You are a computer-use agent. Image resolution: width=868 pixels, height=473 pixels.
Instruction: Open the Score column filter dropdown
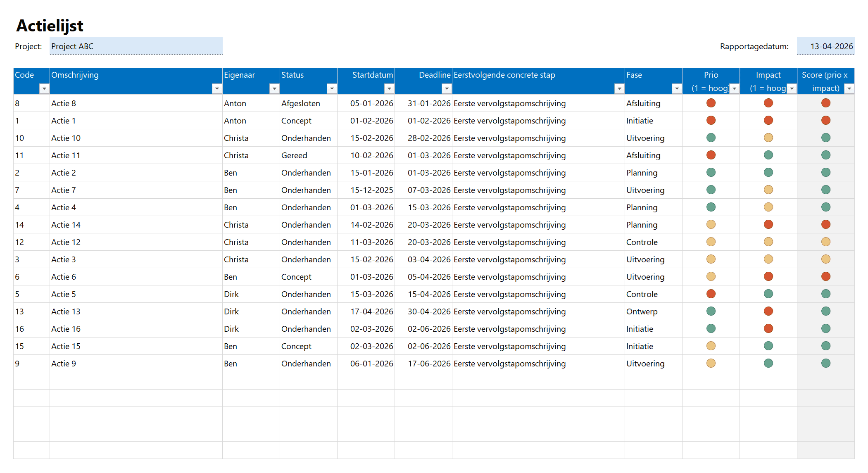[x=849, y=88]
